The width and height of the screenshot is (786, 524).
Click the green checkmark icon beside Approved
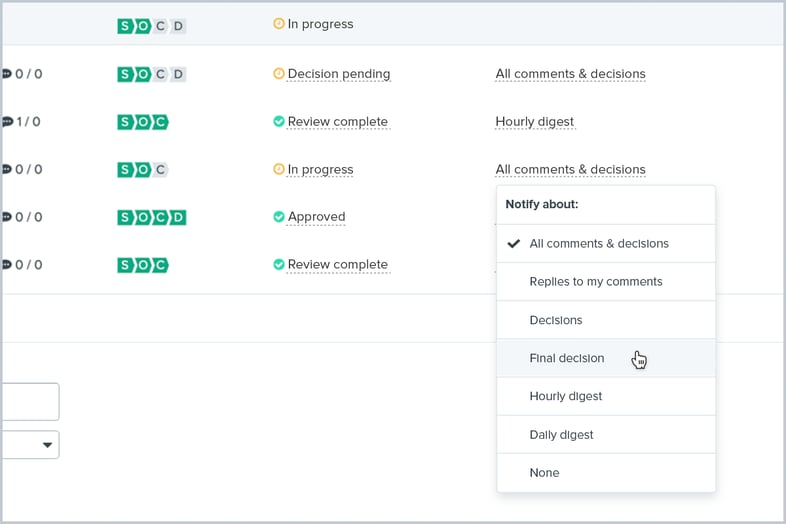coord(279,217)
